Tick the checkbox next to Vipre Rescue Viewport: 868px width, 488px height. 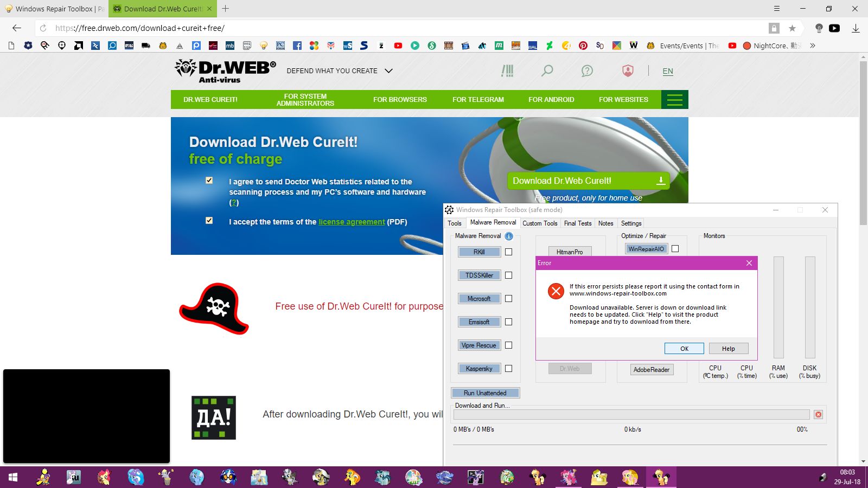click(x=508, y=345)
